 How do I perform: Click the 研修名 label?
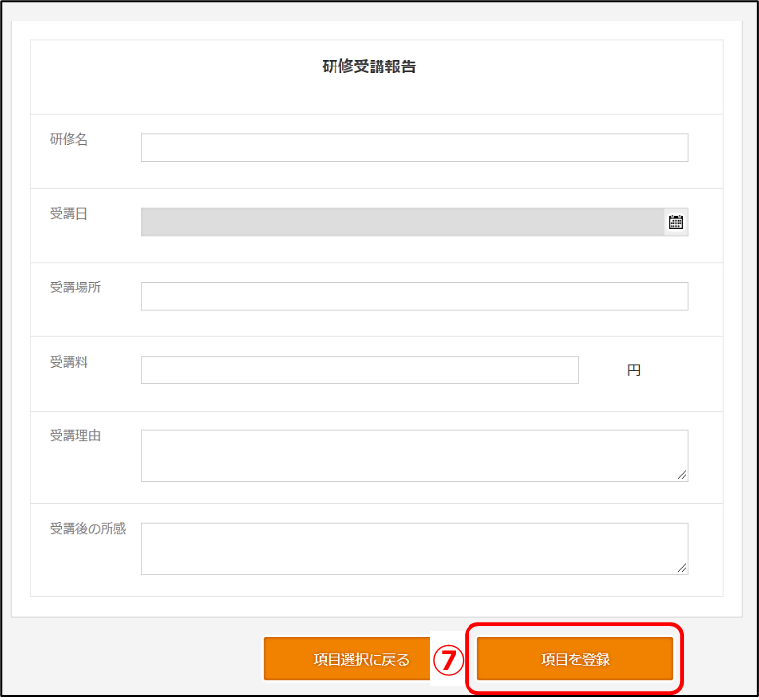tap(68, 140)
